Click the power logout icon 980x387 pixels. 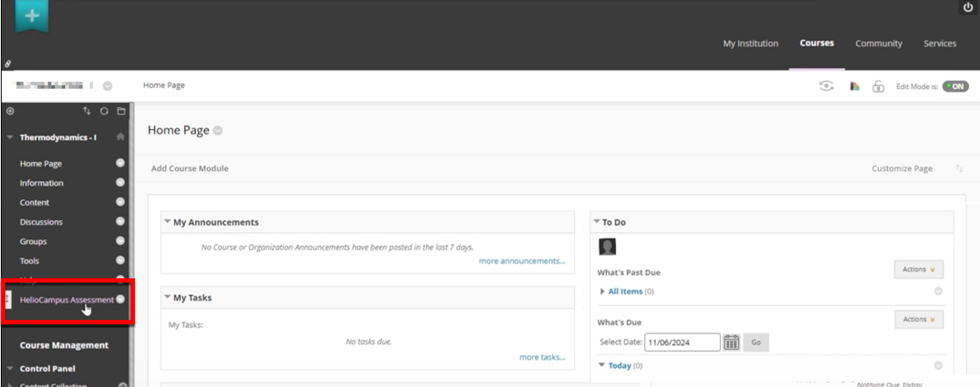(968, 8)
